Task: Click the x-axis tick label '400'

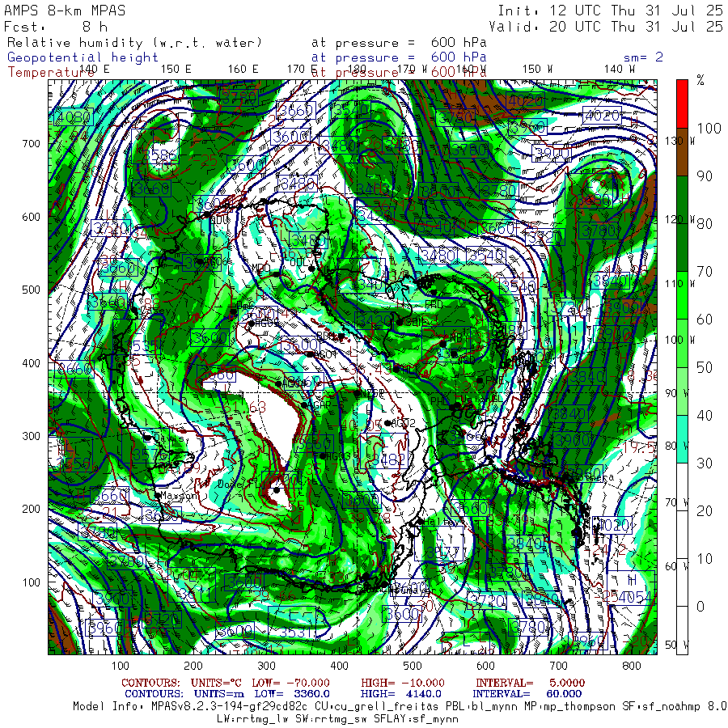Action: coord(339,666)
